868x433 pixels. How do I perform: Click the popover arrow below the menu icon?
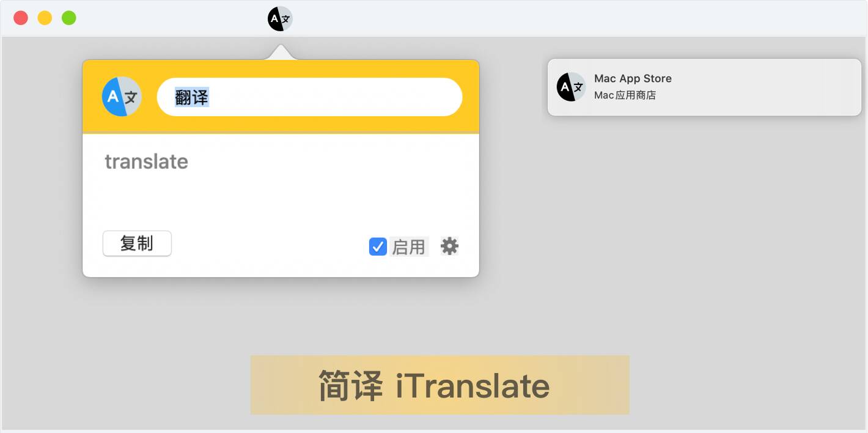click(281, 54)
